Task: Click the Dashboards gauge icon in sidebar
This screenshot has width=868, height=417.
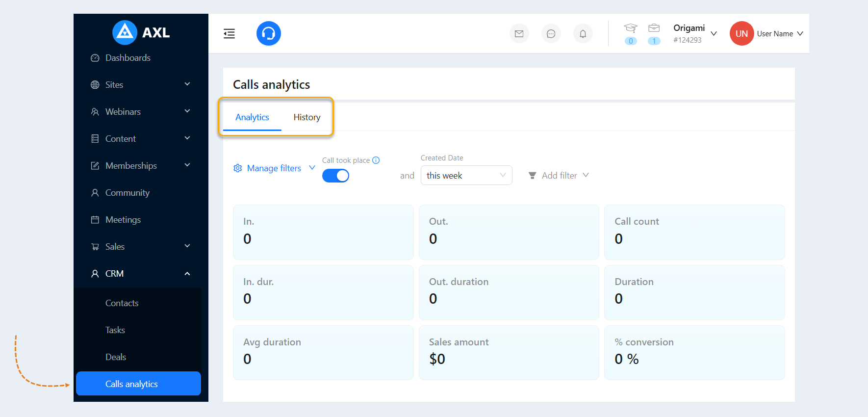Action: 95,58
